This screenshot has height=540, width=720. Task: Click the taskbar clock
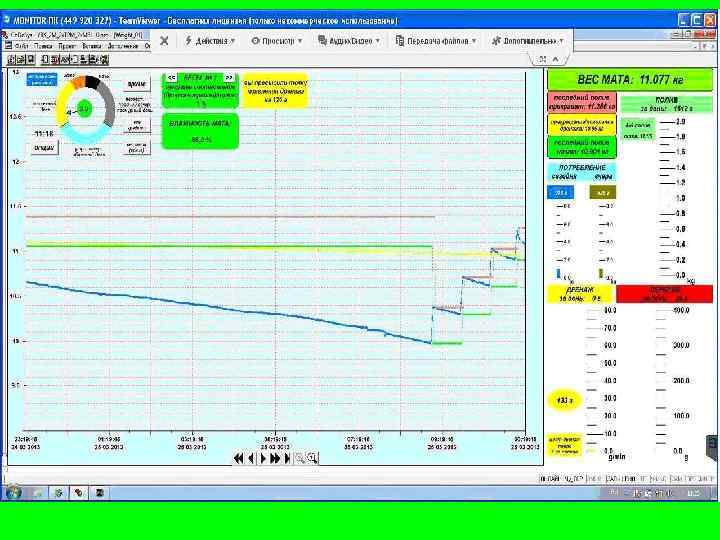[693, 493]
